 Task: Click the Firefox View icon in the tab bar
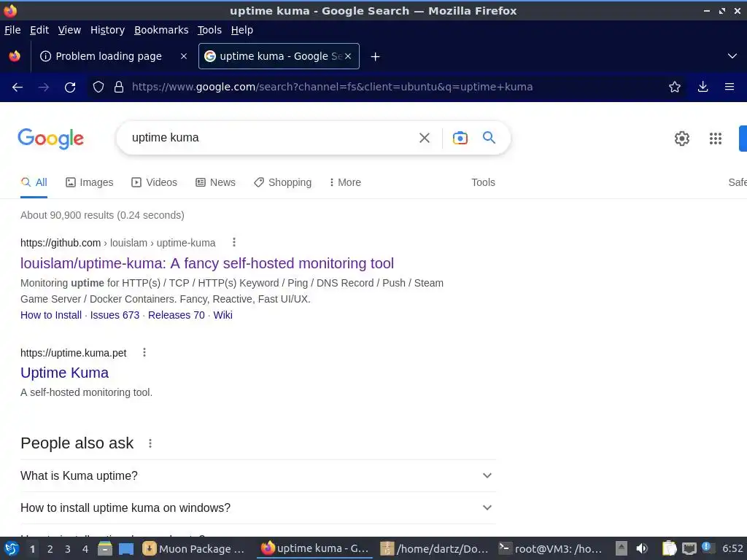coord(15,56)
